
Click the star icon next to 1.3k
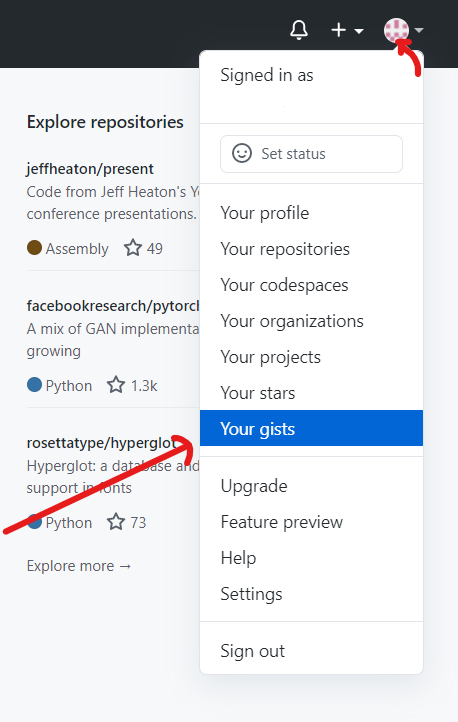click(116, 385)
